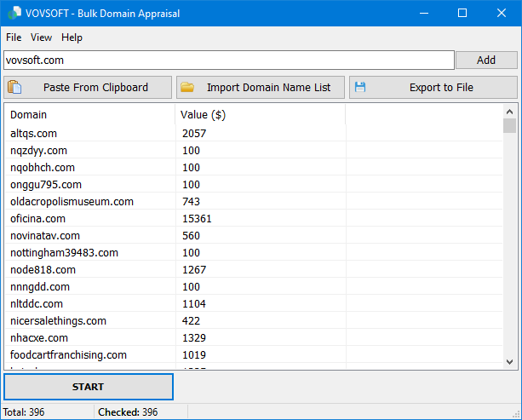The width and height of the screenshot is (522, 420).
Task: Close the Bulk Domain Appraisal window
Action: click(x=502, y=13)
